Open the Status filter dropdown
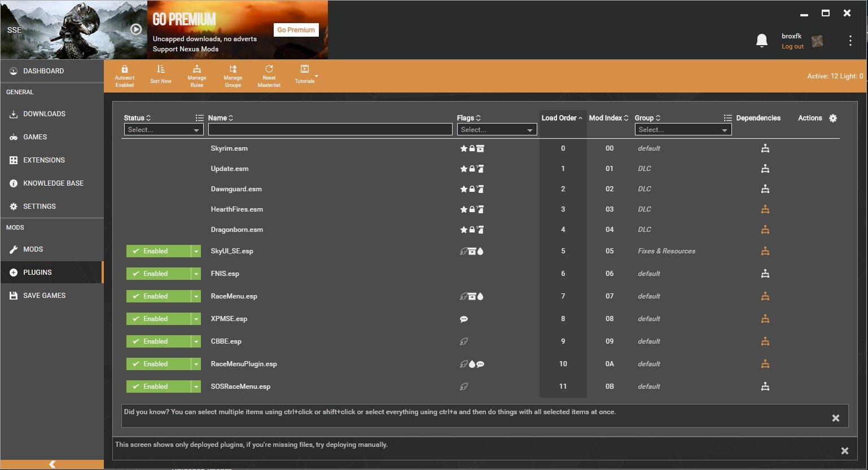868x470 pixels. (164, 130)
